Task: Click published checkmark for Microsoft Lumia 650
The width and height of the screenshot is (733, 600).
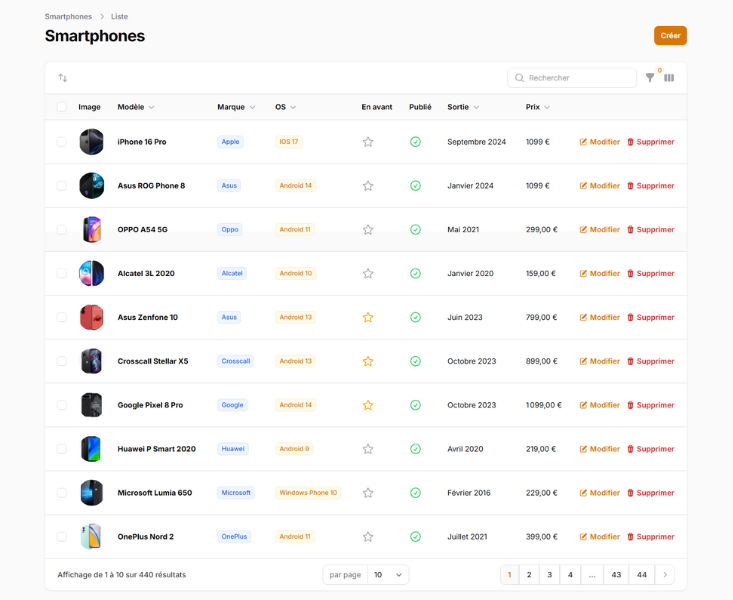Action: click(415, 493)
